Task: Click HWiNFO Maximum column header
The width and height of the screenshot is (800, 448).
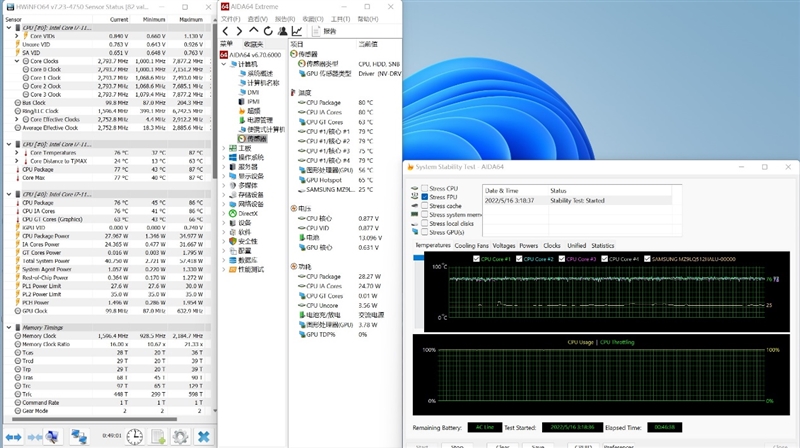Action: click(191, 19)
